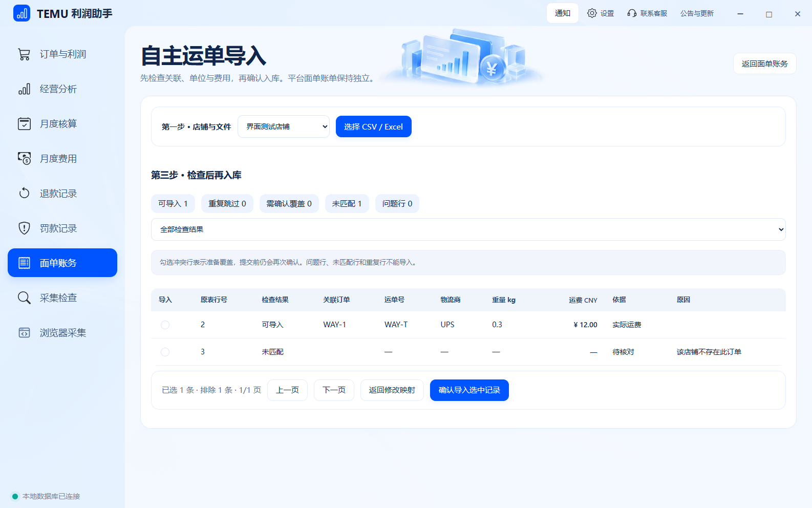This screenshot has width=812, height=508.
Task: Open 浏览器采集 via its browser icon
Action: point(24,333)
